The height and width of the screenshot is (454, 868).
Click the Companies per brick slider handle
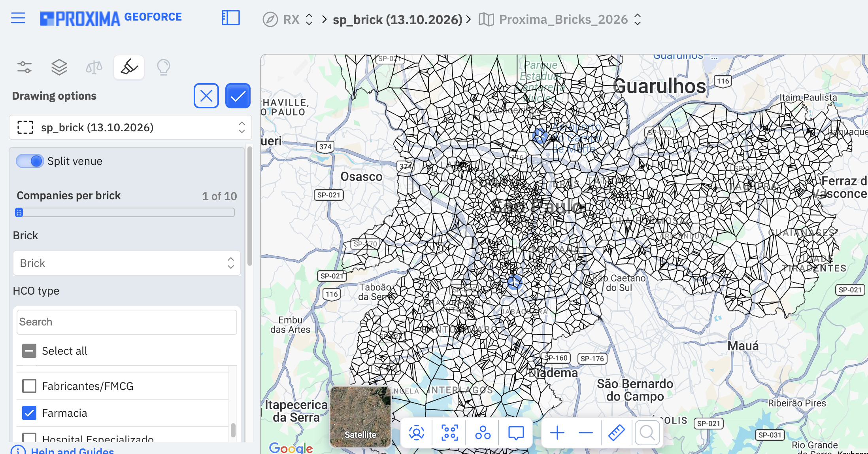tap(19, 212)
